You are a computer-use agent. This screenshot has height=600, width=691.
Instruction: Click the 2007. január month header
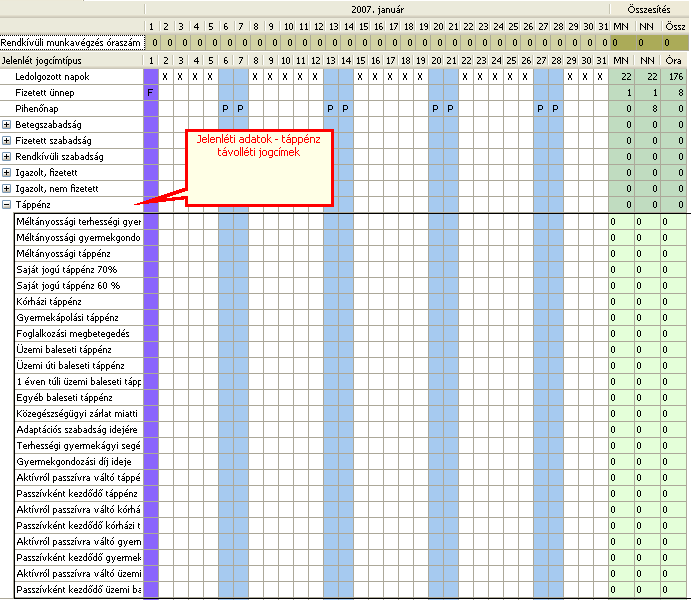point(377,10)
